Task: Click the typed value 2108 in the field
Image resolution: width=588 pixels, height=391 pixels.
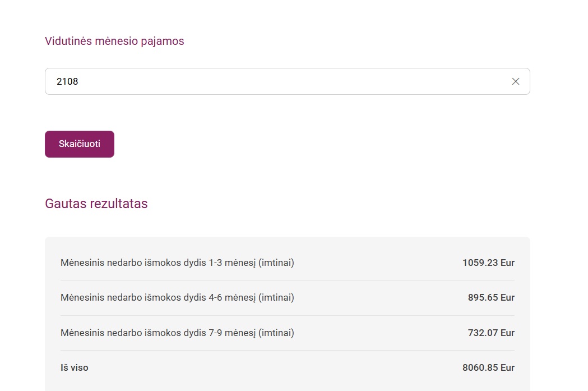Action: pos(67,81)
